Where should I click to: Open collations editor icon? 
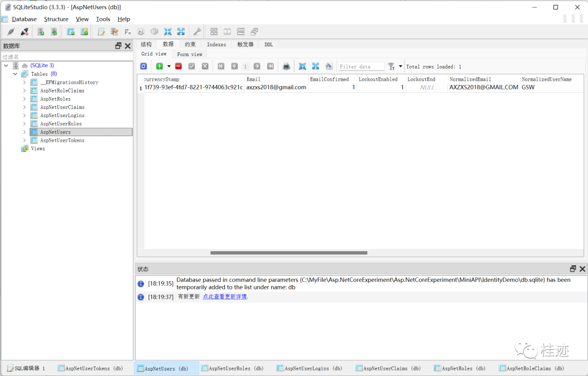click(140, 32)
